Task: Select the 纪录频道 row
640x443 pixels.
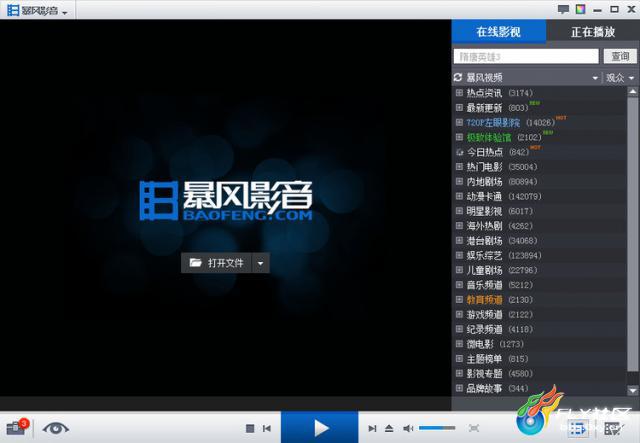Action: coord(540,329)
